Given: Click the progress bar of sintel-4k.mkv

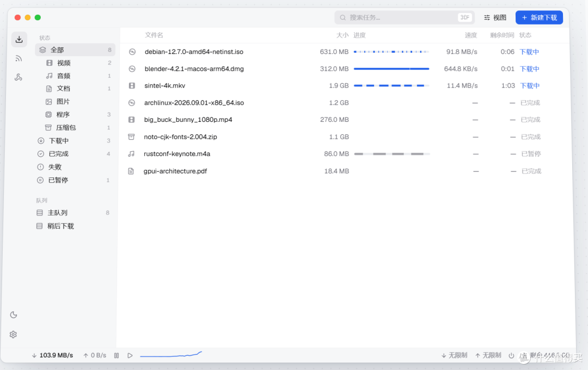Looking at the screenshot, I should point(391,86).
